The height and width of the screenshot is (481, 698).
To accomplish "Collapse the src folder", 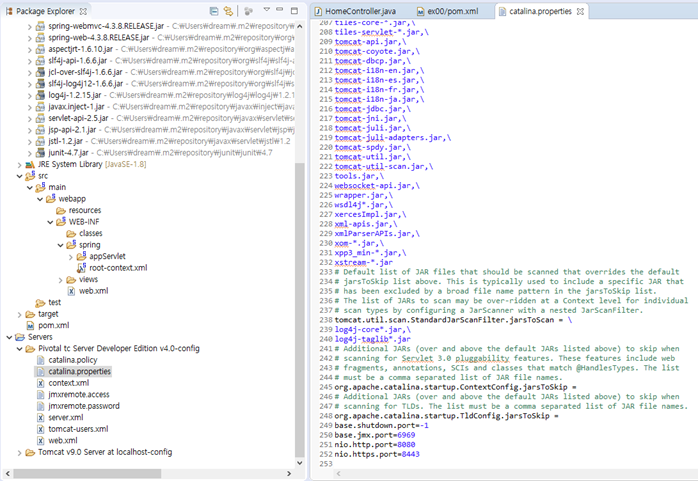I will click(x=19, y=176).
